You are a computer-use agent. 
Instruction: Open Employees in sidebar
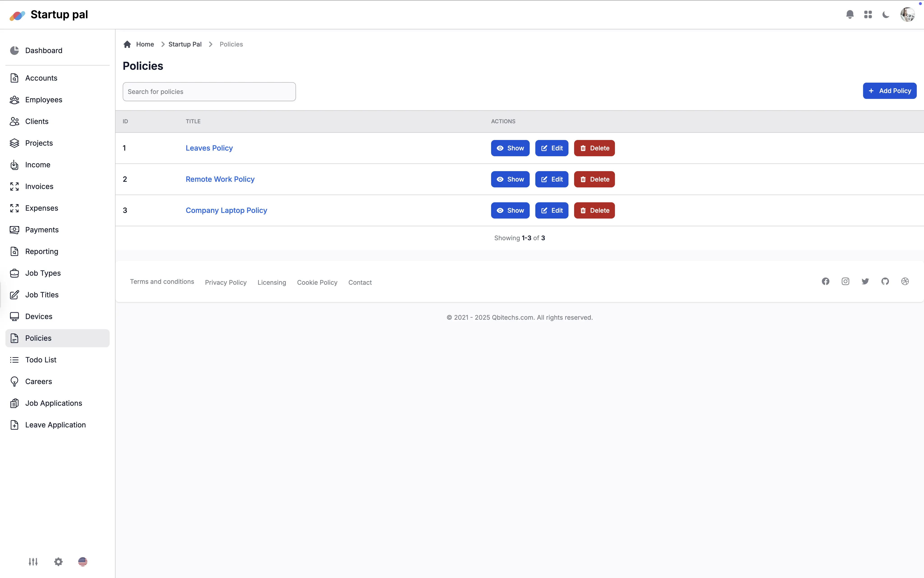pos(57,100)
